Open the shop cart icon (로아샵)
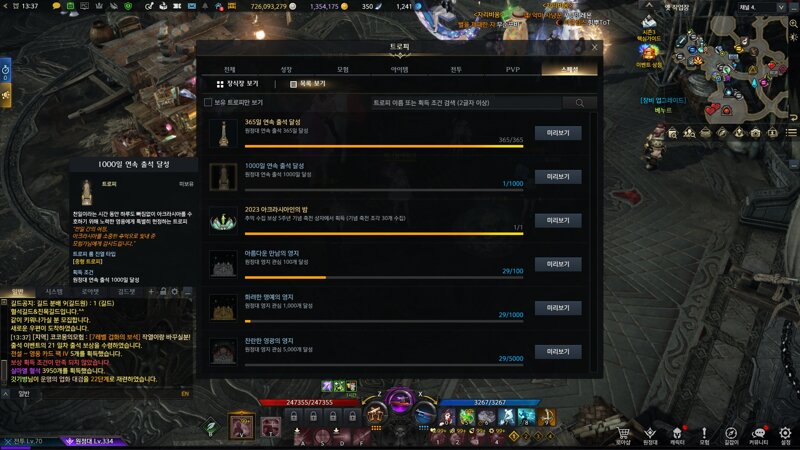This screenshot has width=800, height=450. point(623,435)
